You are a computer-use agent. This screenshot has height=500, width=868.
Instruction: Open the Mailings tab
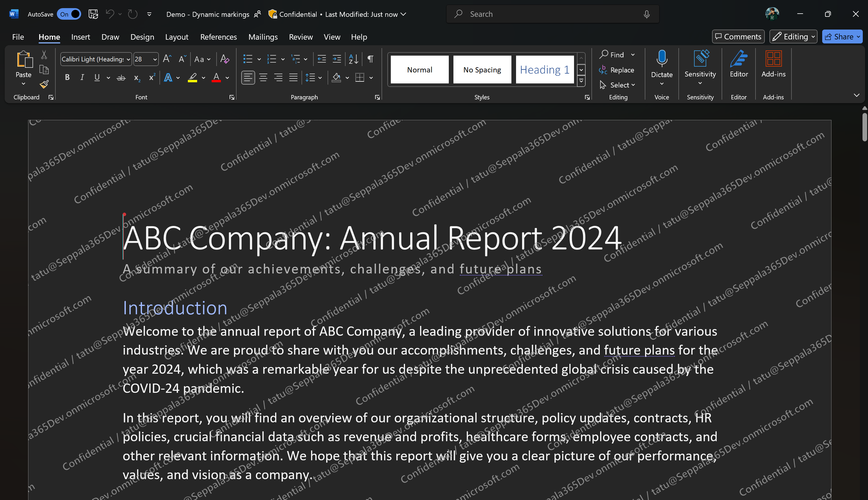point(263,37)
